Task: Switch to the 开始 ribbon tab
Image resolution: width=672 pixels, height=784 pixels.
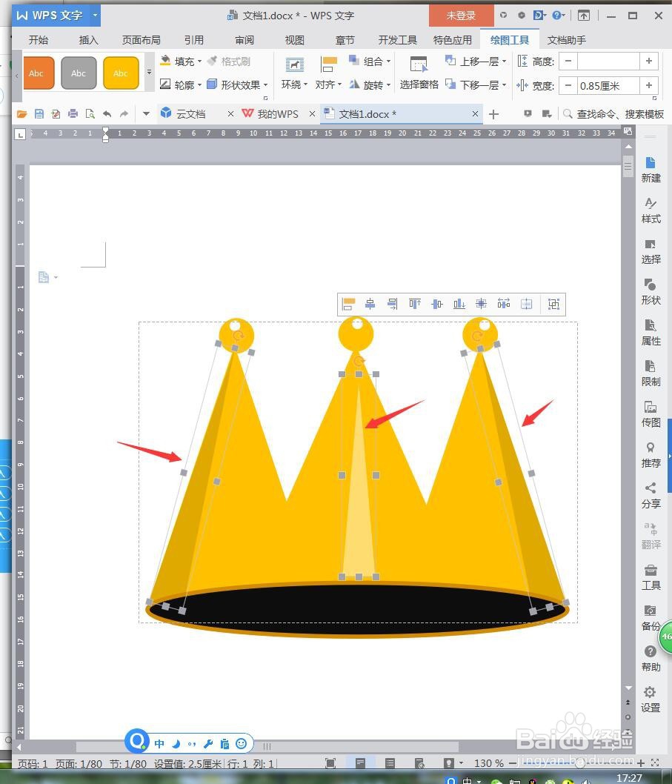Action: (39, 40)
